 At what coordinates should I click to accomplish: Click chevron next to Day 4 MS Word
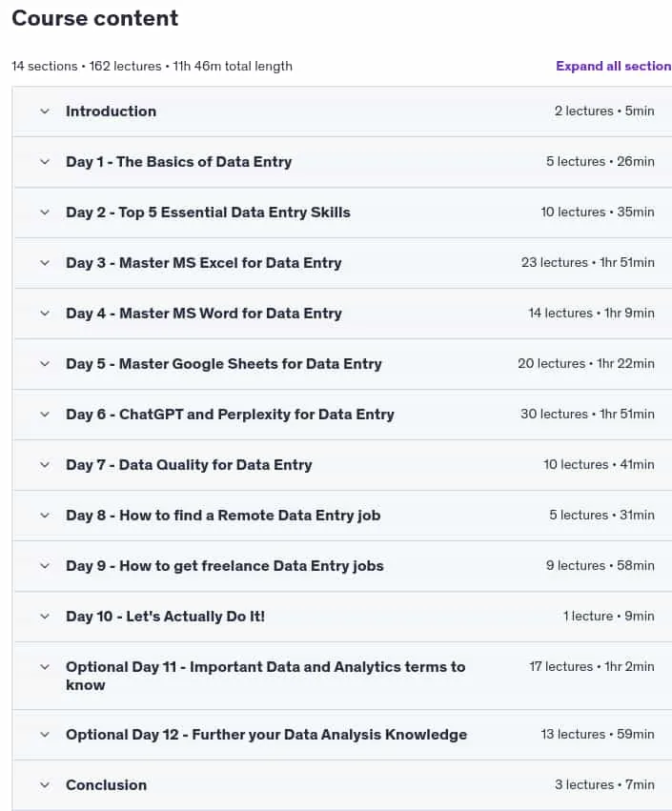pyautogui.click(x=45, y=314)
